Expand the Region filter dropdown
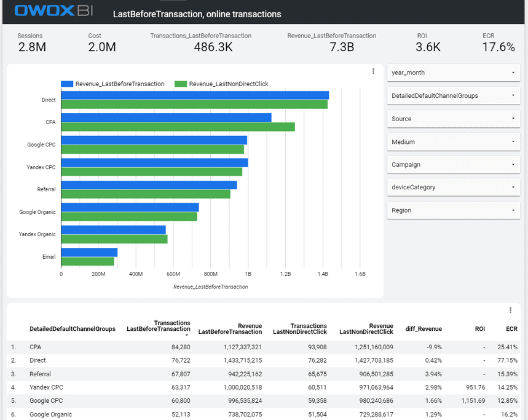Image resolution: width=528 pixels, height=420 pixels. (453, 210)
